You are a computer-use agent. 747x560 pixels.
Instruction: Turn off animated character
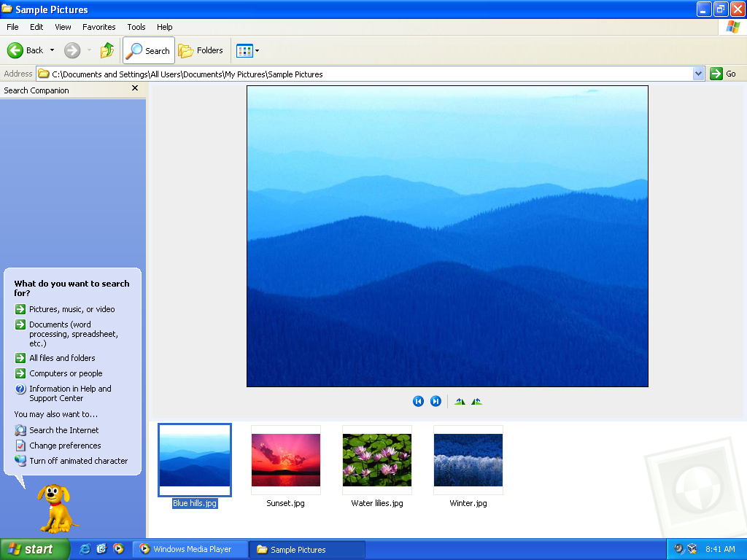tap(78, 461)
